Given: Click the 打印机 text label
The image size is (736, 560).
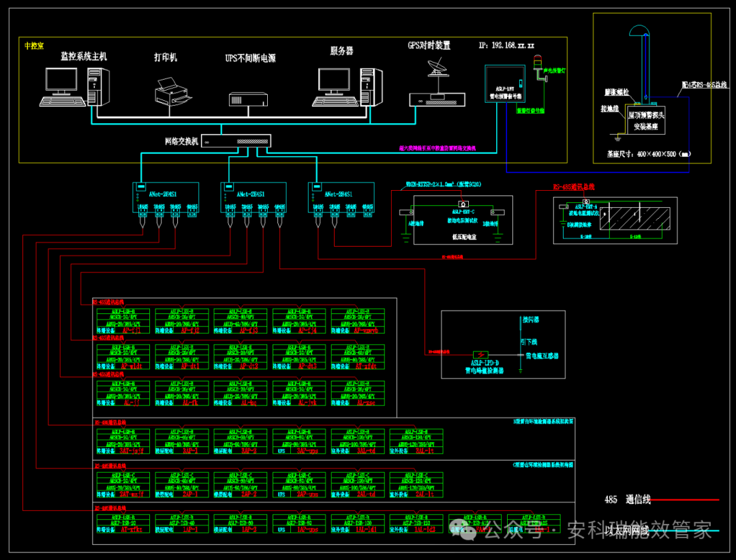Looking at the screenshot, I should 166,57.
